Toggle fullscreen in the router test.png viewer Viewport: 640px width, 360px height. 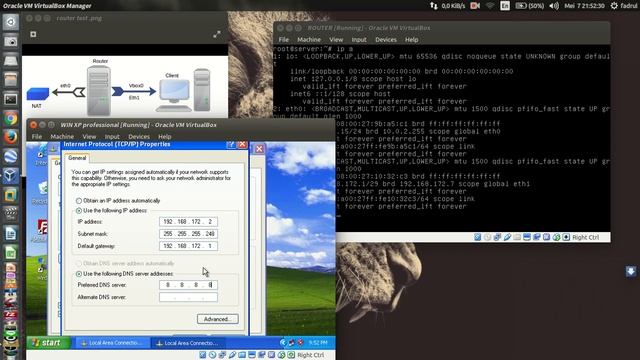point(217,35)
